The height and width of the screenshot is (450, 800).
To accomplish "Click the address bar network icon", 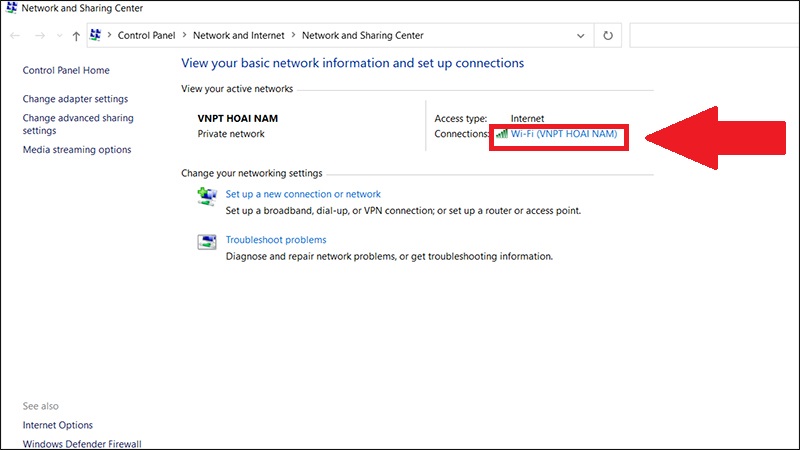I will (x=95, y=35).
